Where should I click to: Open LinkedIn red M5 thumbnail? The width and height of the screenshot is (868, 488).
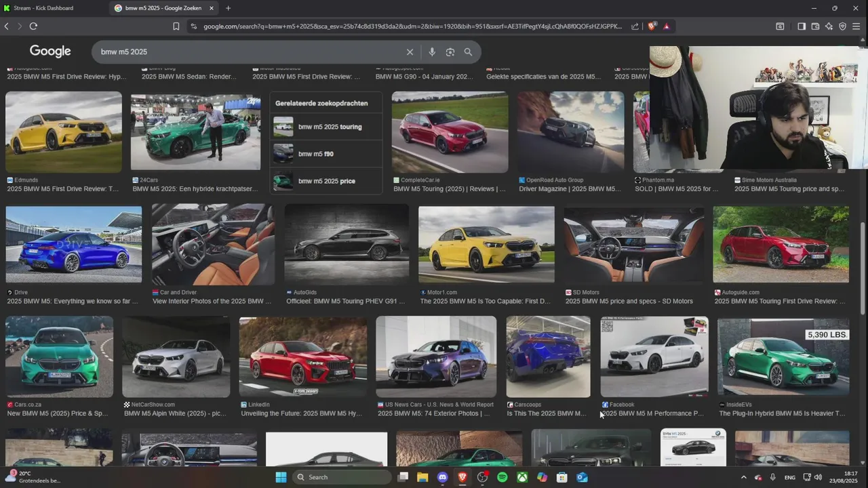(x=303, y=357)
